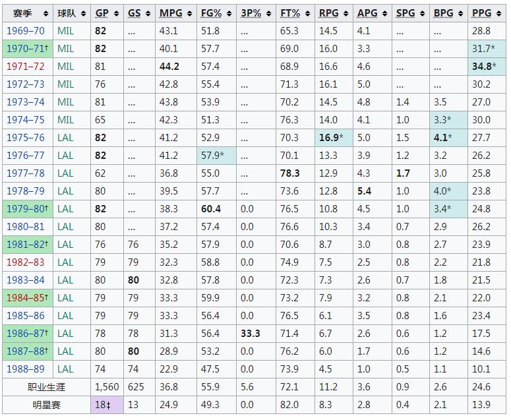Open the red 1971–72 season link

coord(26,67)
